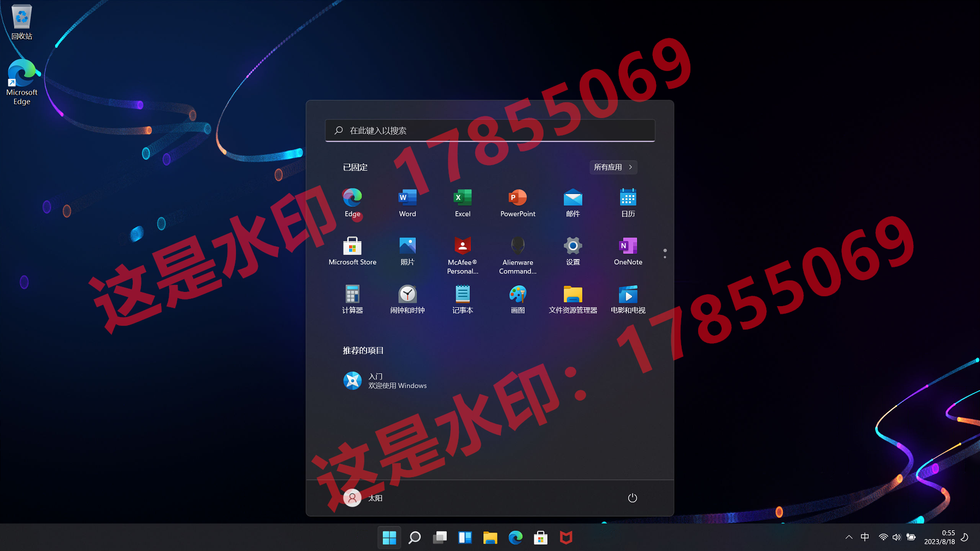
Task: Open Microsoft Store in the Start menu
Action: tap(352, 251)
